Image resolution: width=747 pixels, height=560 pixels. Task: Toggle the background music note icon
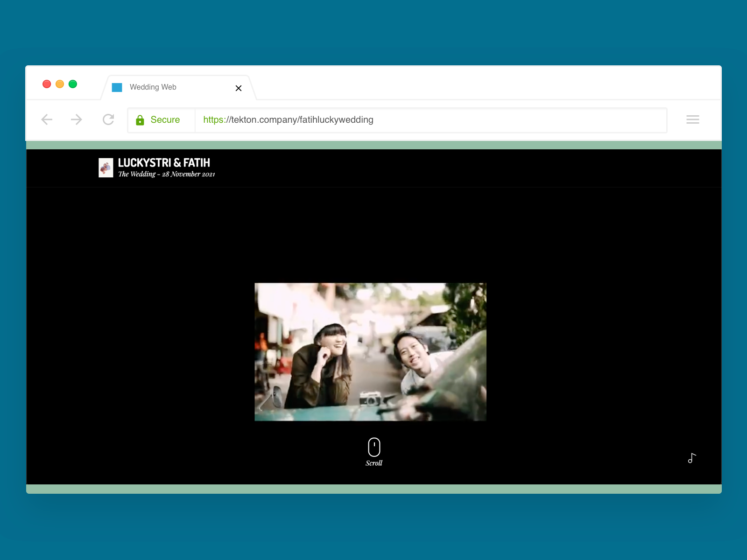tap(691, 458)
